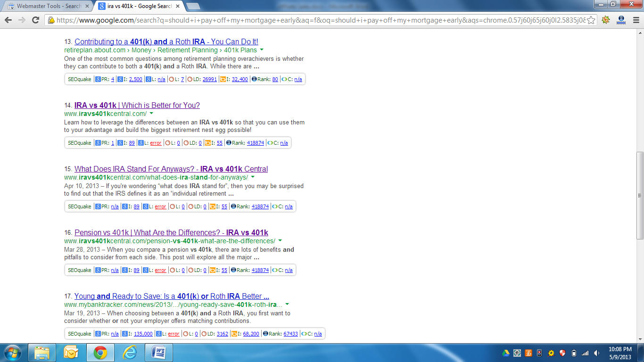The width and height of the screenshot is (644, 362).
Task: Launch Internet Explorer from the taskbar
Action: click(129, 353)
